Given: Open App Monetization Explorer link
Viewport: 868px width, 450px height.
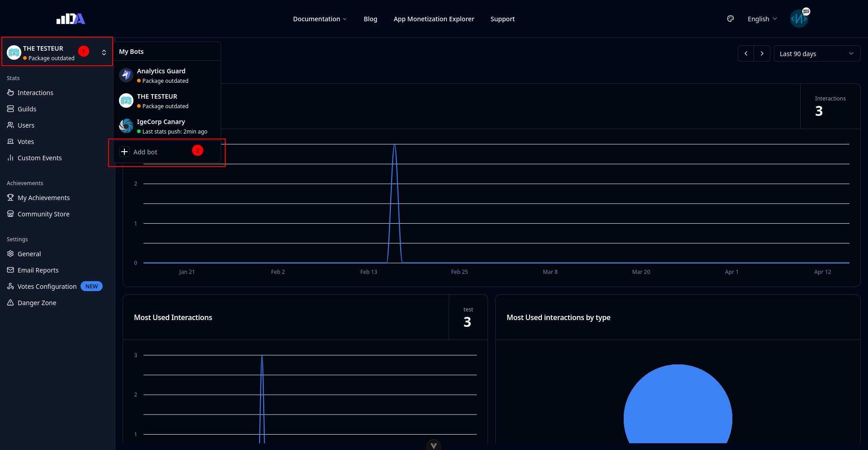Looking at the screenshot, I should point(433,19).
